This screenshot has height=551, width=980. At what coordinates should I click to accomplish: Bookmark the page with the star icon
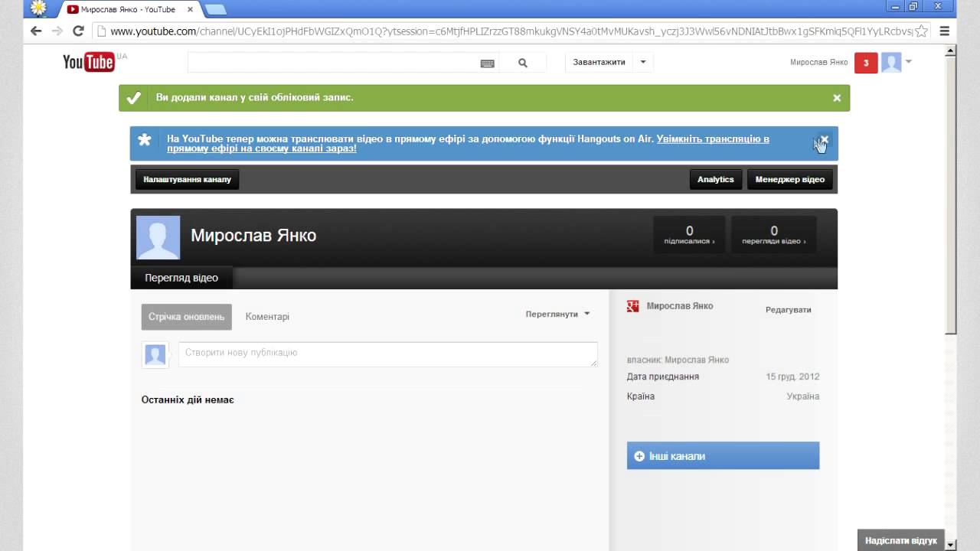921,31
